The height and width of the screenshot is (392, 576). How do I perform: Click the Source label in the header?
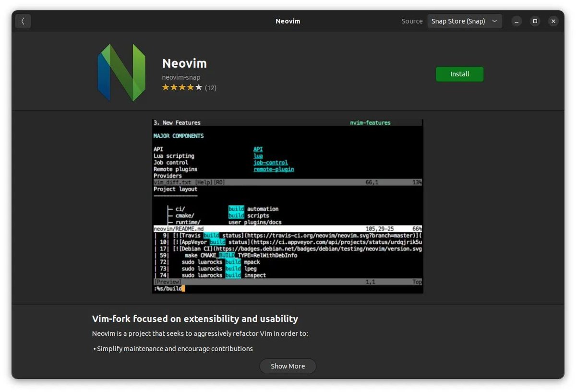tap(412, 21)
